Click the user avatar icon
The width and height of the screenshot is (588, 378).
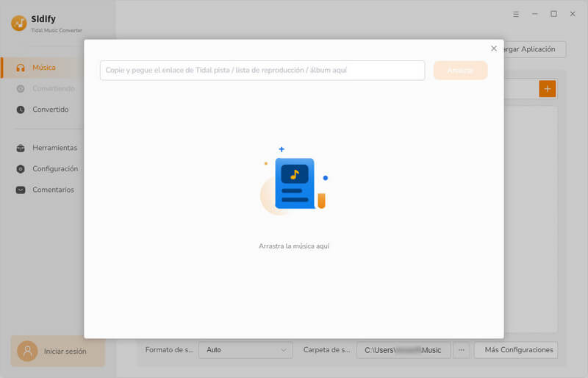tap(27, 352)
